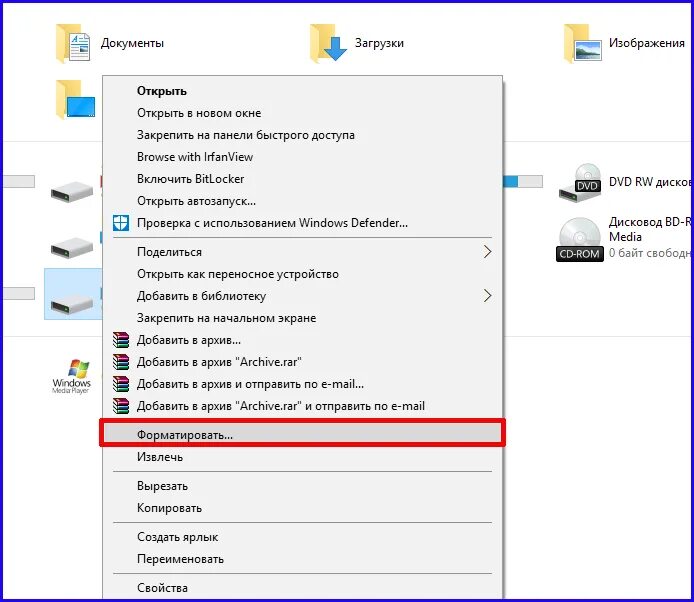Choose Browse with IrfanView
The image size is (694, 602).
(x=303, y=157)
